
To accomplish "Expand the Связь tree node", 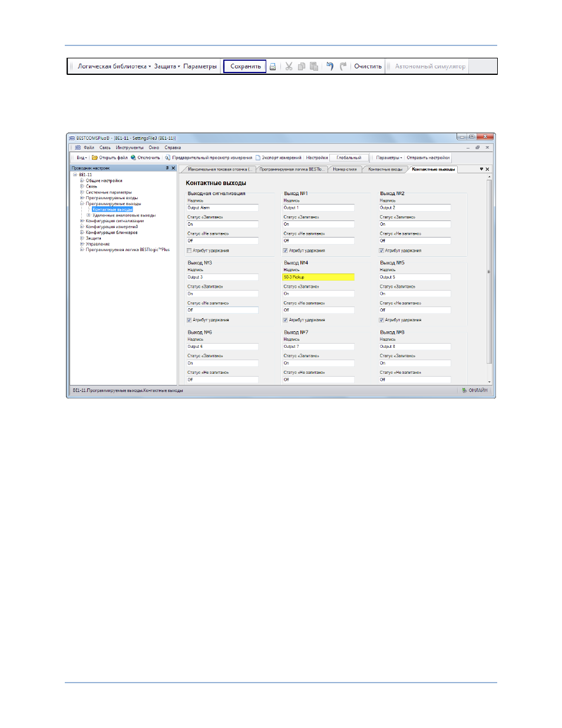I will tap(82, 186).
